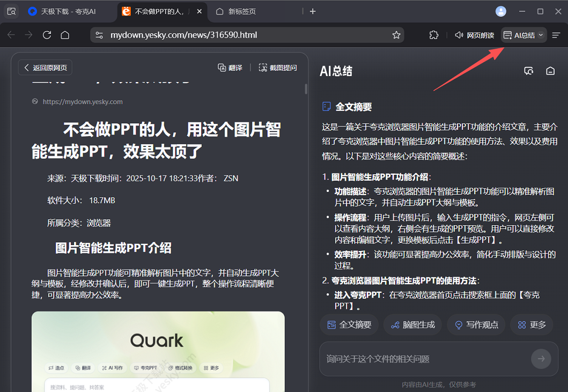Click the 图片智能生成PPT介绍 heading

113,248
